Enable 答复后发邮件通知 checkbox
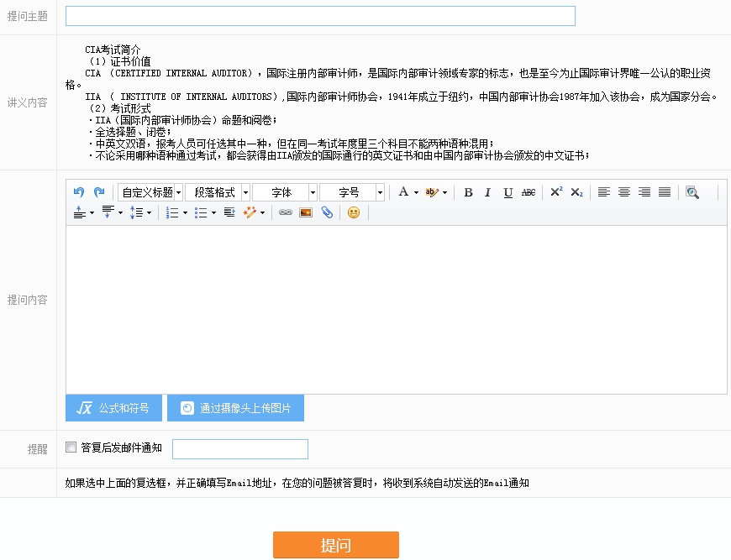The height and width of the screenshot is (560, 731). pyautogui.click(x=71, y=447)
